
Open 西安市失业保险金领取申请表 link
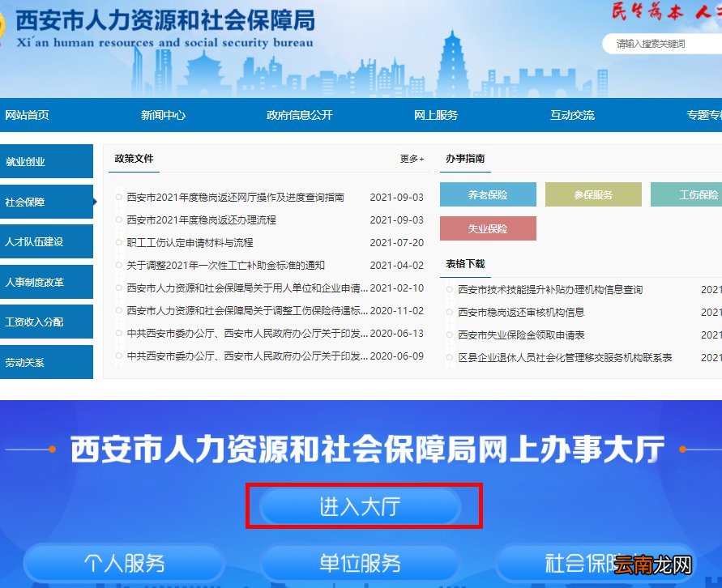(521, 335)
